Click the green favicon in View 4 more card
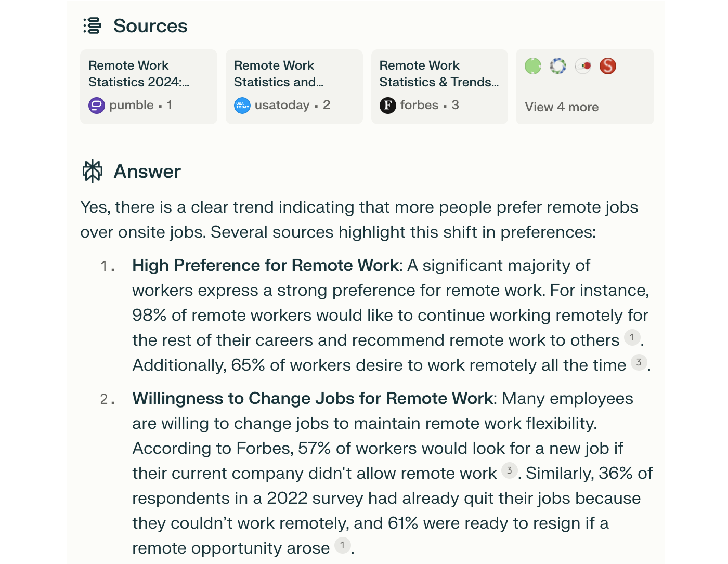 click(532, 66)
